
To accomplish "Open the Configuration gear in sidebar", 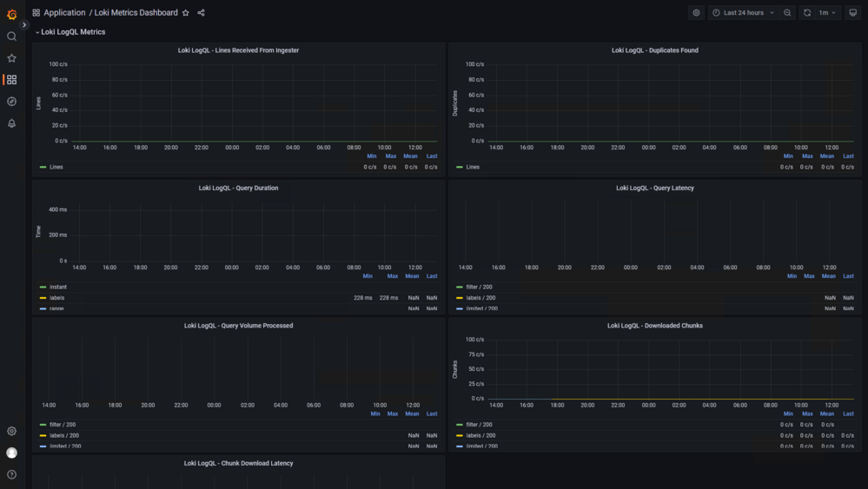I will (11, 431).
